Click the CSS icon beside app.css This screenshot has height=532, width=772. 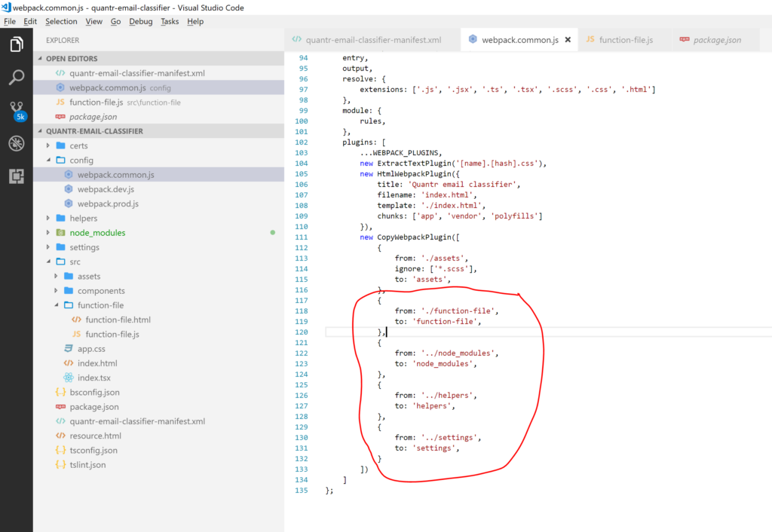[69, 348]
